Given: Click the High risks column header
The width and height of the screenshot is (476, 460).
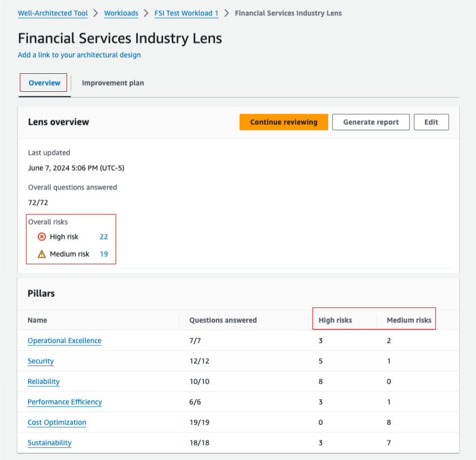Looking at the screenshot, I should pos(335,320).
